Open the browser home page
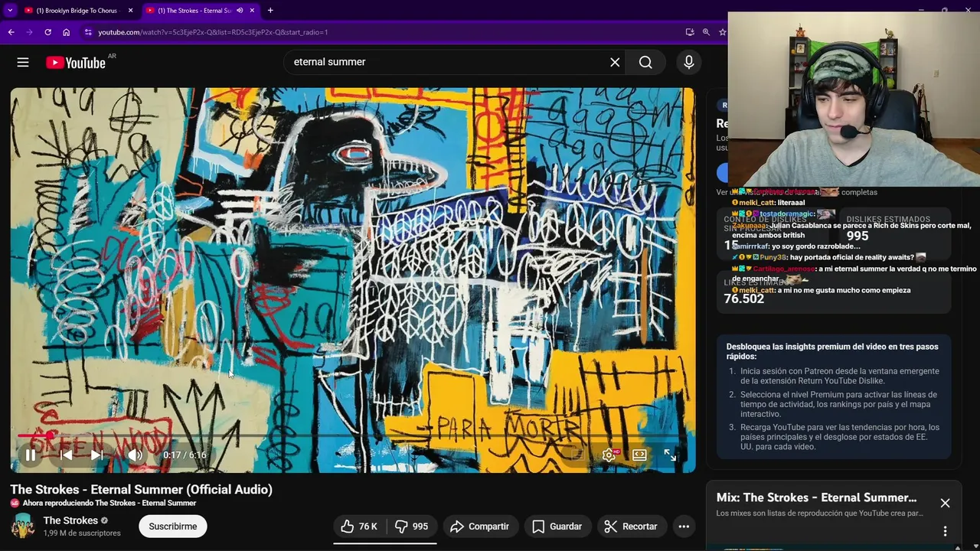 (x=66, y=32)
